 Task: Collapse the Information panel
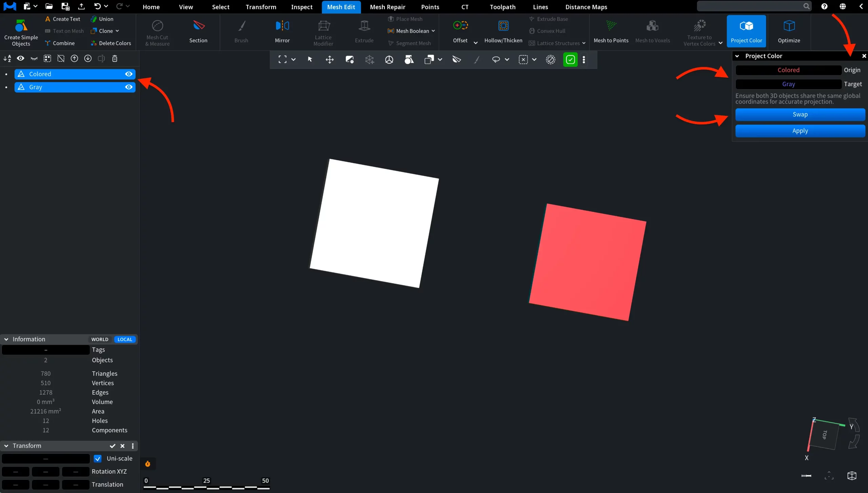click(6, 339)
